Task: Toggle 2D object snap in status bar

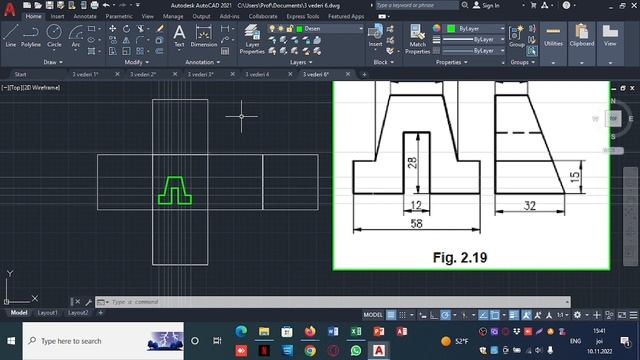Action: [495, 315]
